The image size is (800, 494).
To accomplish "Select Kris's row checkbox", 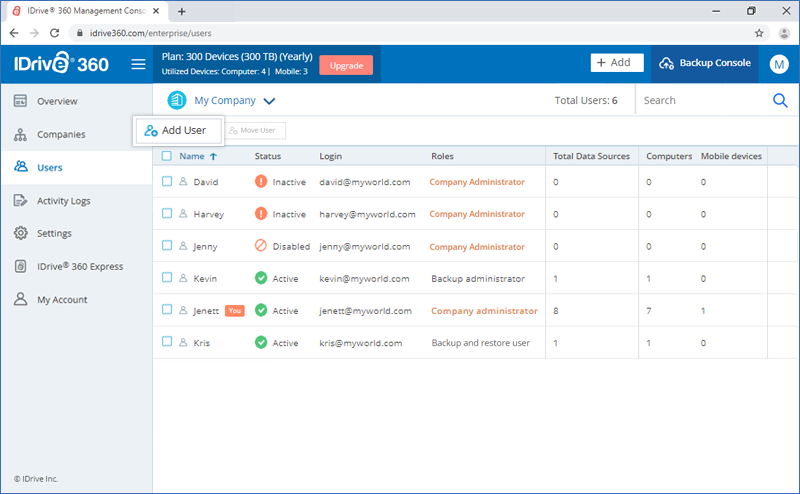I will click(x=167, y=341).
